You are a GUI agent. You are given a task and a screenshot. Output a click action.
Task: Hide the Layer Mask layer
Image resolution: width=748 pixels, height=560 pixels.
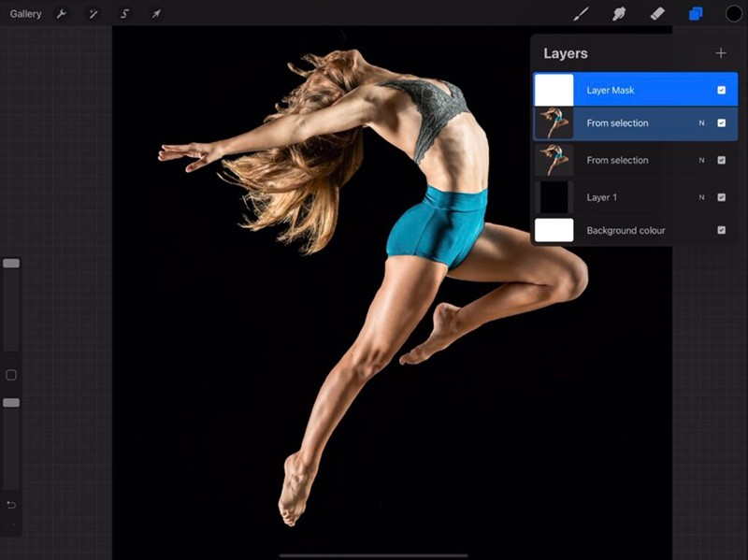click(x=722, y=90)
